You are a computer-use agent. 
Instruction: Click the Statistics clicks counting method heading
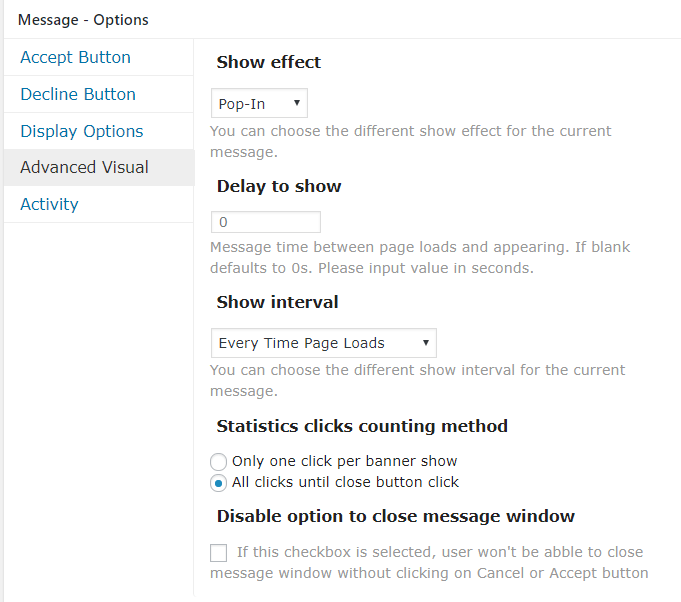pyautogui.click(x=362, y=426)
